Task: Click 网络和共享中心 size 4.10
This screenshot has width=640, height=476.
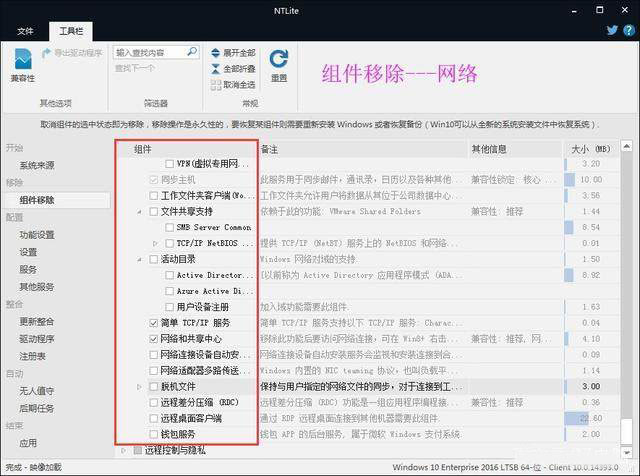Action: pos(591,339)
